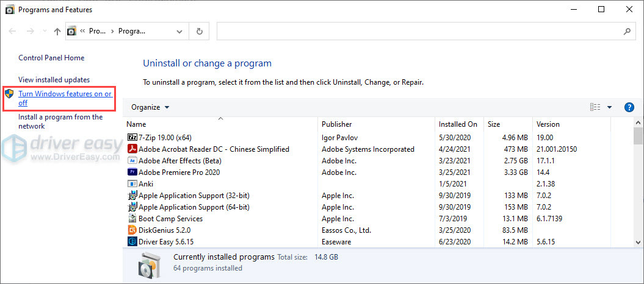Select Adobe After Effects (Beta) entry
644x284 pixels.
[x=180, y=161]
